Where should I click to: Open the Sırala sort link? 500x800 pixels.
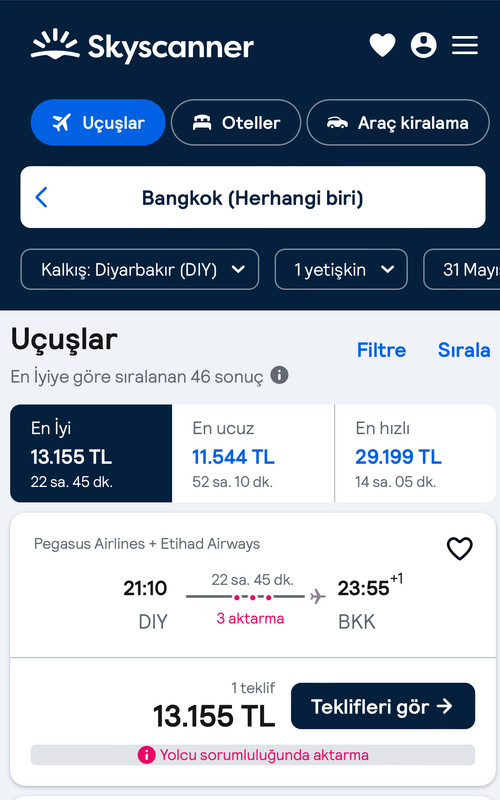(x=464, y=350)
